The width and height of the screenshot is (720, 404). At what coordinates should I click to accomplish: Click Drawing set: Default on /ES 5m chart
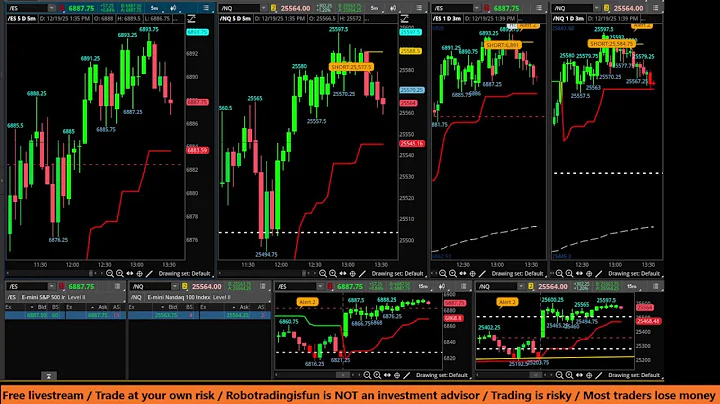pyautogui.click(x=184, y=273)
